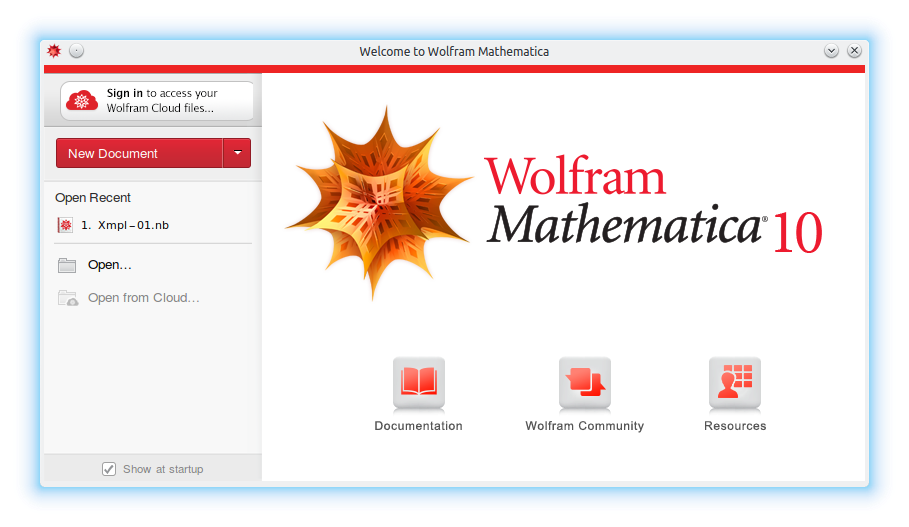
Task: Toggle the Show at startup checkbox
Action: 109,469
